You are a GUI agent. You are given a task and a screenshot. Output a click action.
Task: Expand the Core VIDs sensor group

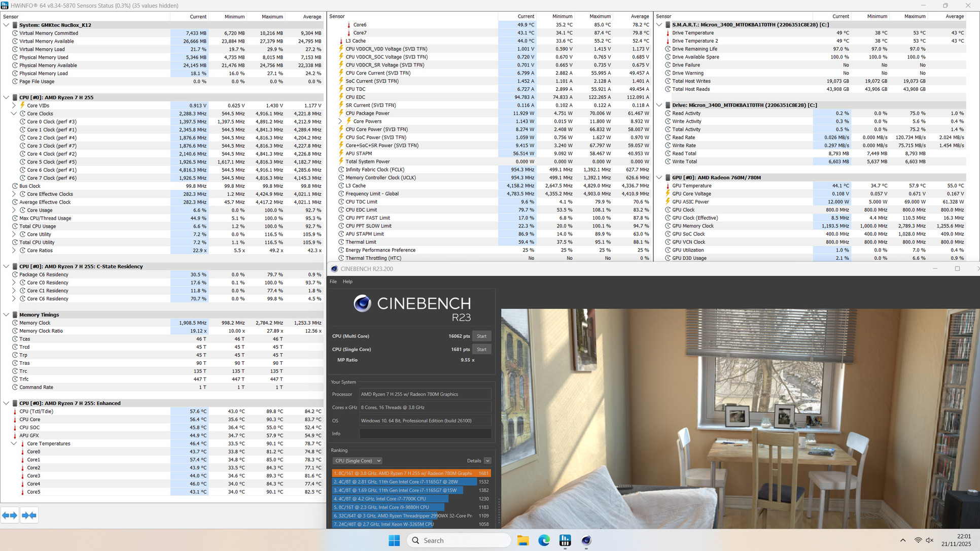[x=14, y=106]
